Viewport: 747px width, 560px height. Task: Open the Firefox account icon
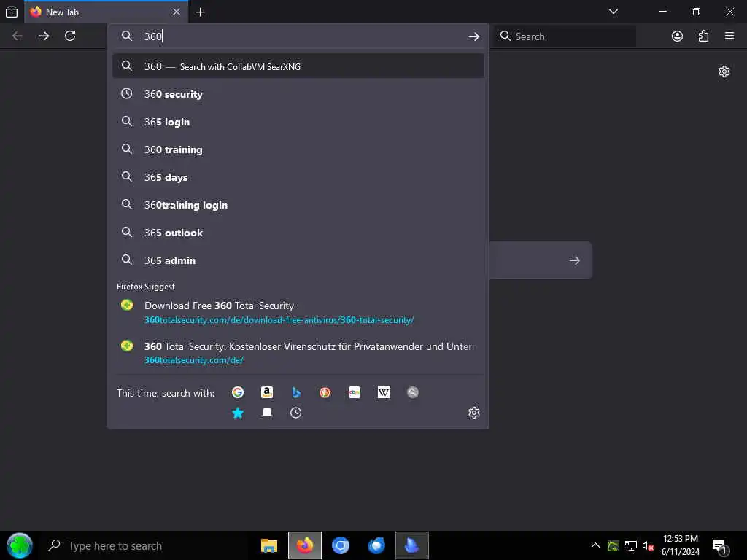coord(677,36)
